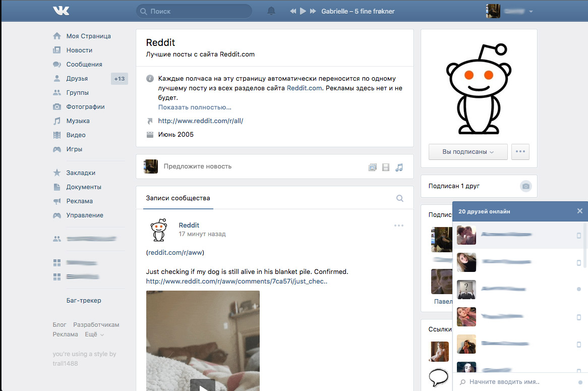Skip to next track in header player

tap(313, 11)
